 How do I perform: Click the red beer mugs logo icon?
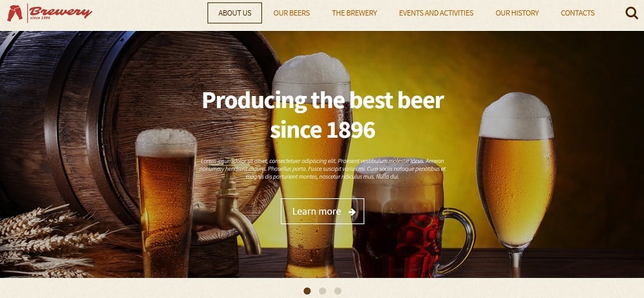[15, 13]
